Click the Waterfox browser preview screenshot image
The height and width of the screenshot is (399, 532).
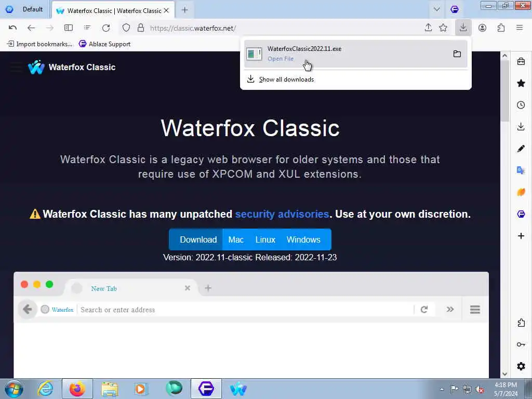point(251,325)
